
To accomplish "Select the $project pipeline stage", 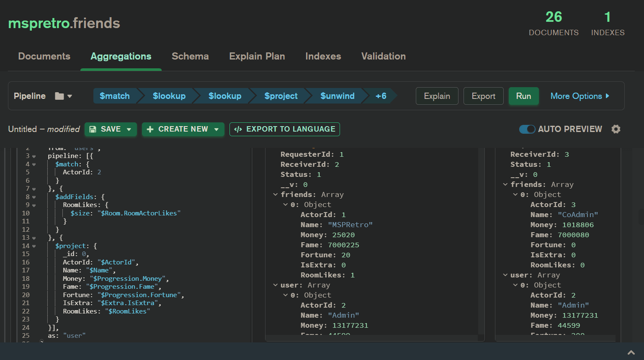I will 281,96.
